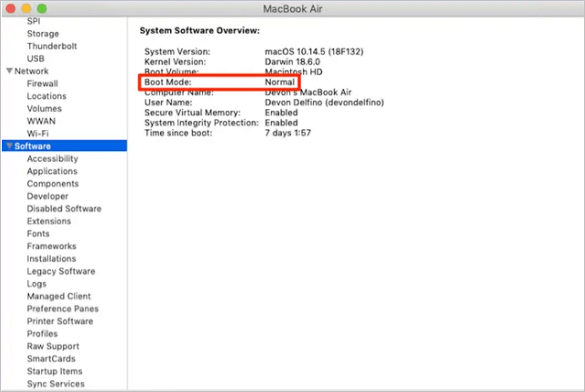Screen dimensions: 585x392
Task: Show Disabled Software list
Action: click(x=64, y=208)
